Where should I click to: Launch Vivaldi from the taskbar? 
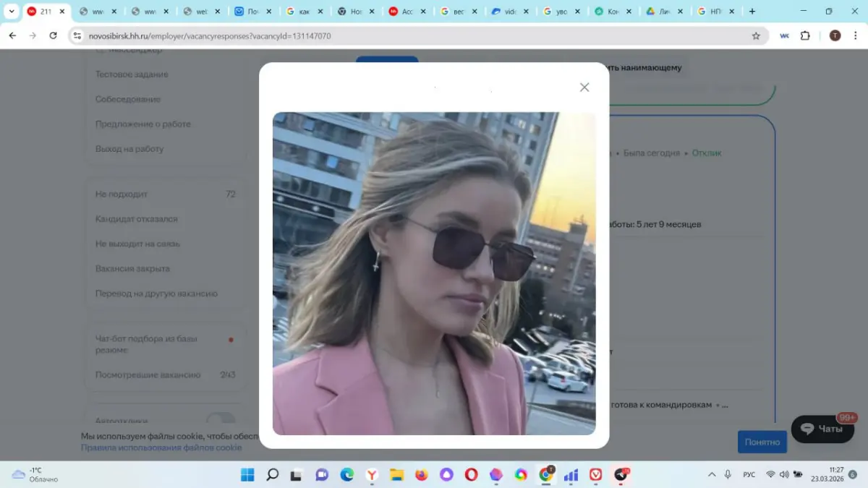595,475
